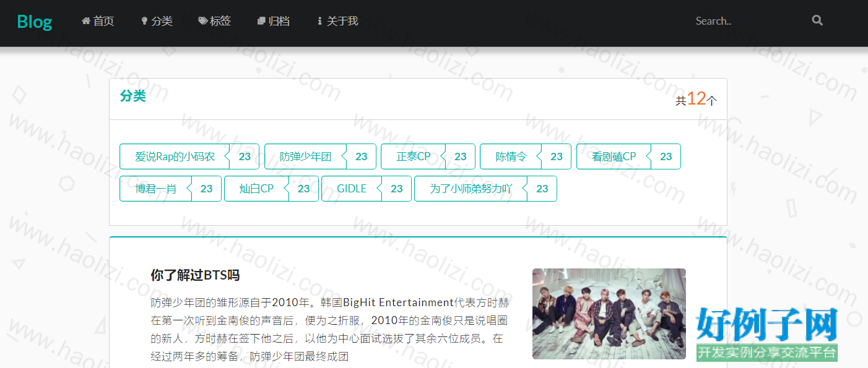Screen dimensions: 868x368
Task: Click the 分类 panel heading
Action: pos(132,96)
